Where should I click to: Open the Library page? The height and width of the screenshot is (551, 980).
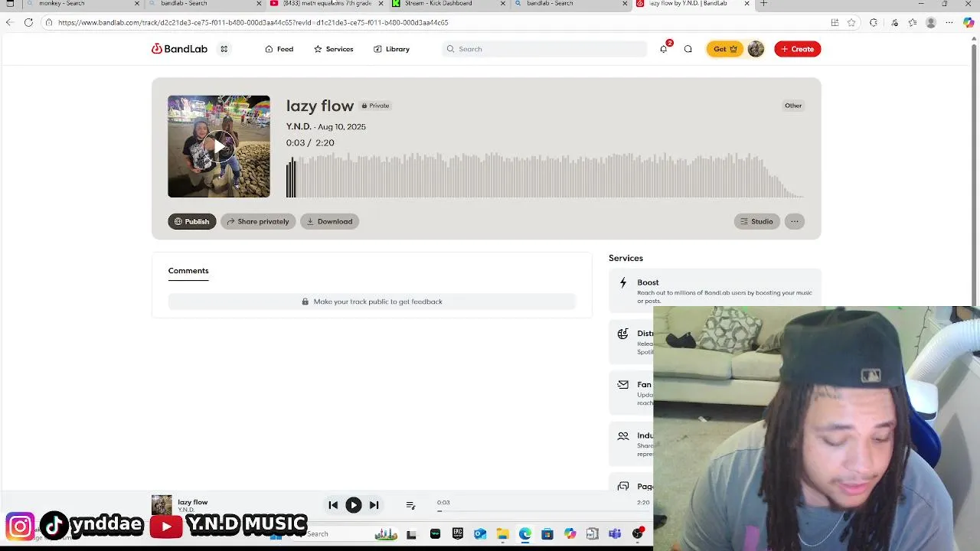click(391, 49)
